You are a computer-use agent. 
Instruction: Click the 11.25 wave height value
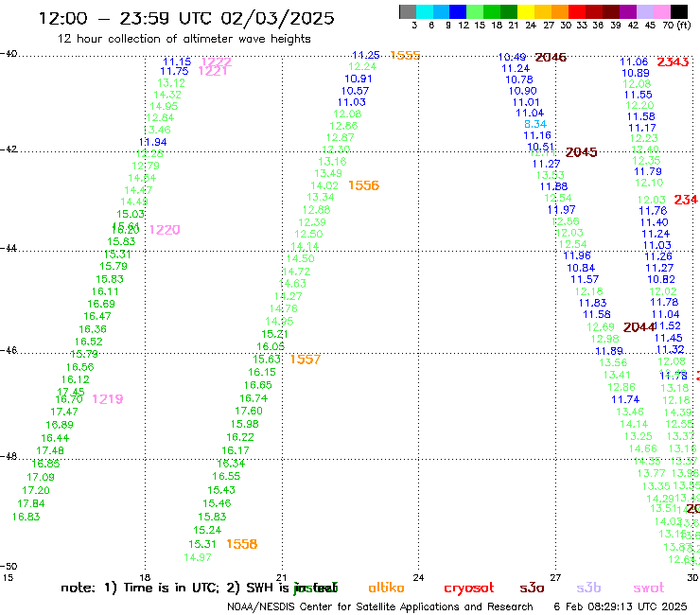coord(366,55)
